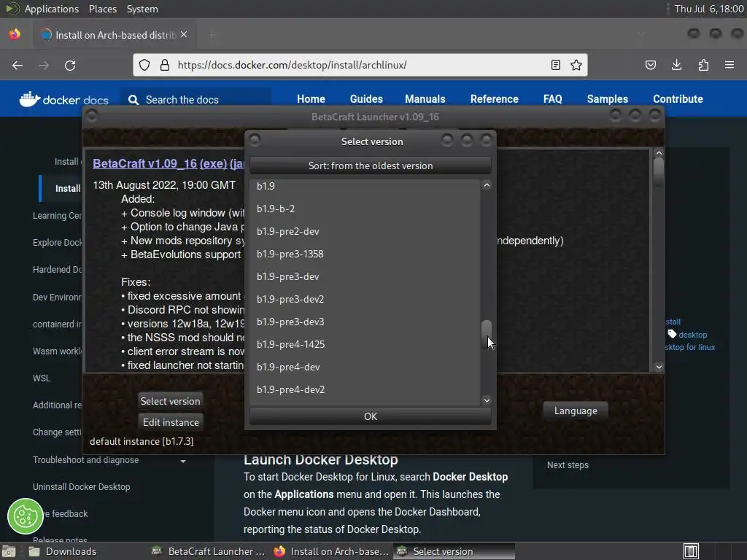Click the launcher changelog scroll-down arrow
The image size is (747, 560).
[x=659, y=367]
